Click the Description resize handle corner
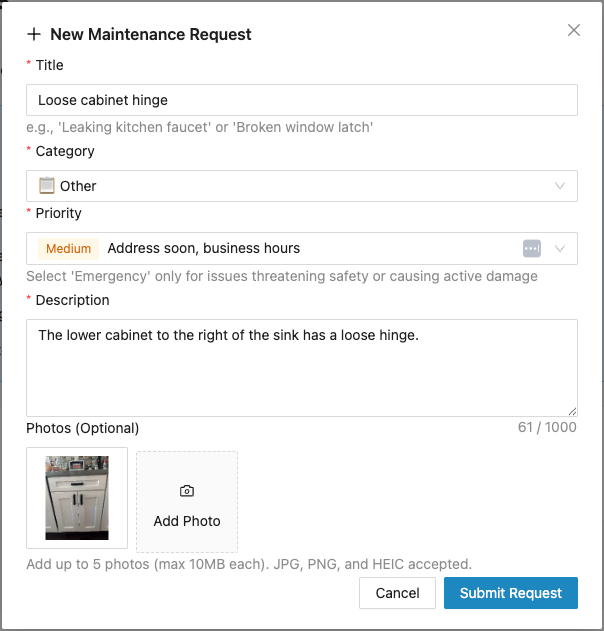This screenshot has height=631, width=604. click(x=572, y=411)
